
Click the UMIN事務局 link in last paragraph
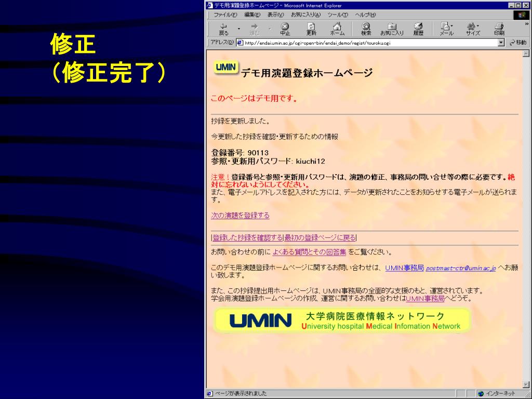[425, 299]
